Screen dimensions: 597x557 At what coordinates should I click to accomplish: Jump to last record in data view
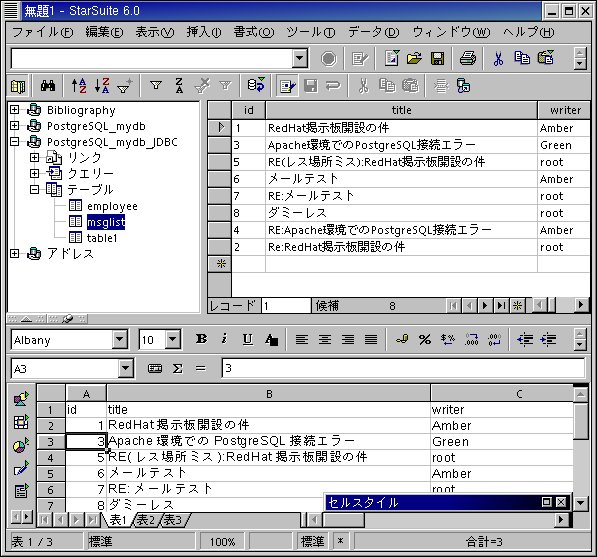coord(501,305)
